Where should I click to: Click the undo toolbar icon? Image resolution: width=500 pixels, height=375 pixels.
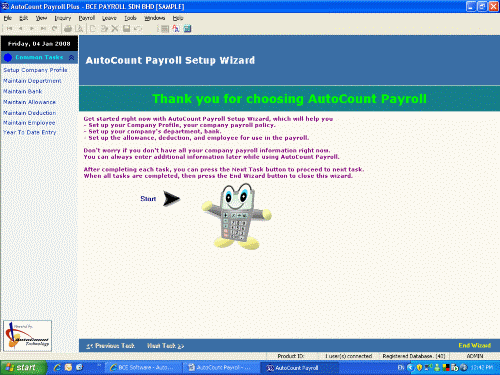tap(137, 29)
